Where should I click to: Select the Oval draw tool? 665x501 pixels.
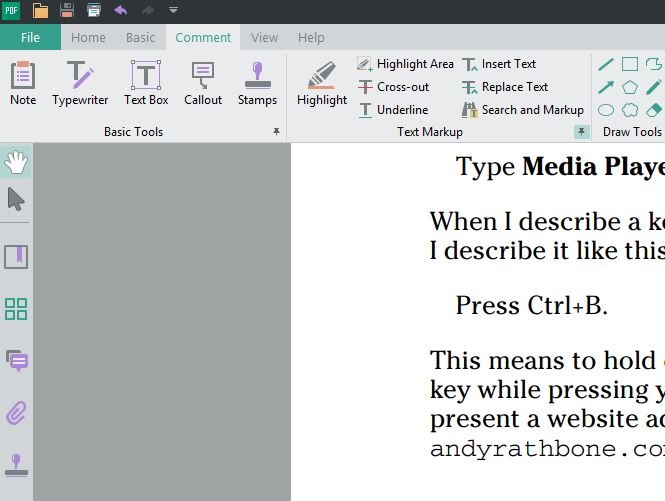click(x=606, y=110)
